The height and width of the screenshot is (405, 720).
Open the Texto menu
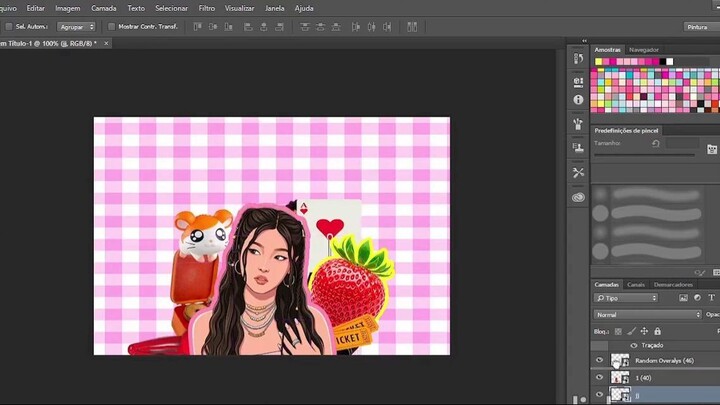(136, 8)
